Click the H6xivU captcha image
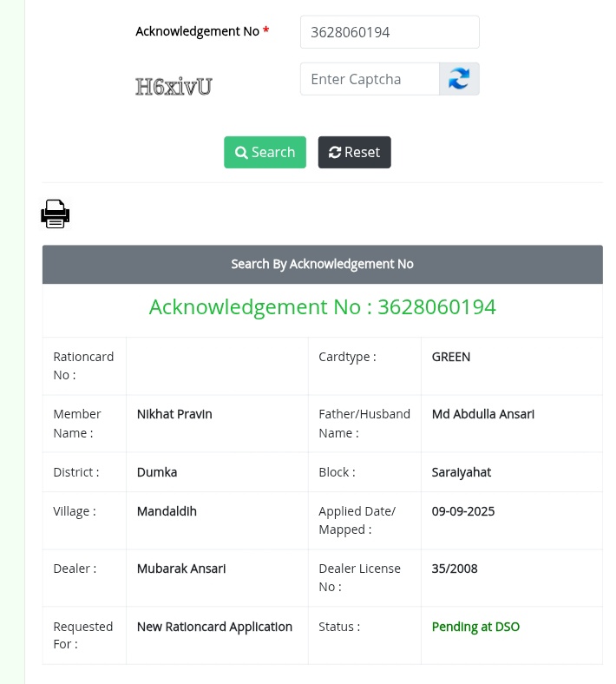The height and width of the screenshot is (684, 616). 174,87
